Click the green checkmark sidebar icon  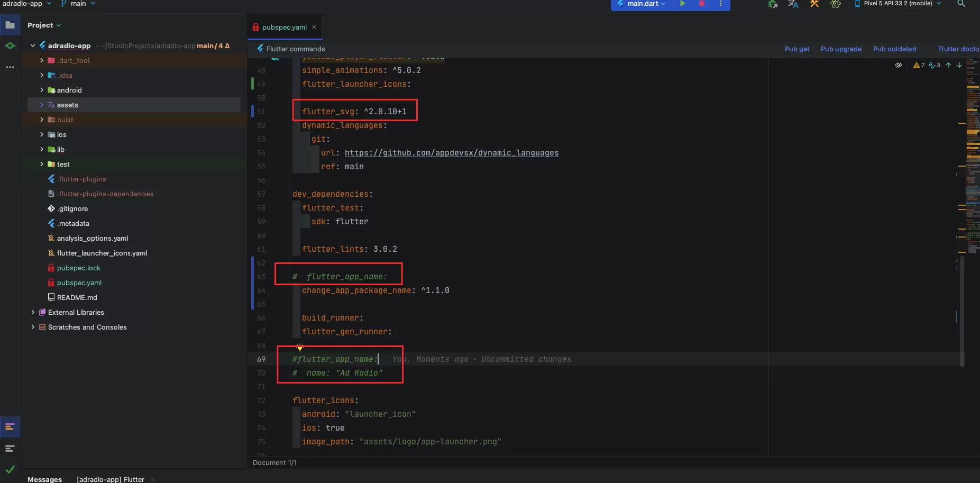(10, 469)
